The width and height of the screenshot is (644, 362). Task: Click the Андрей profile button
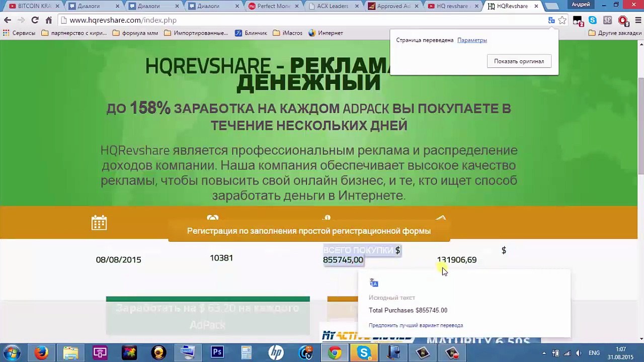pos(581,5)
